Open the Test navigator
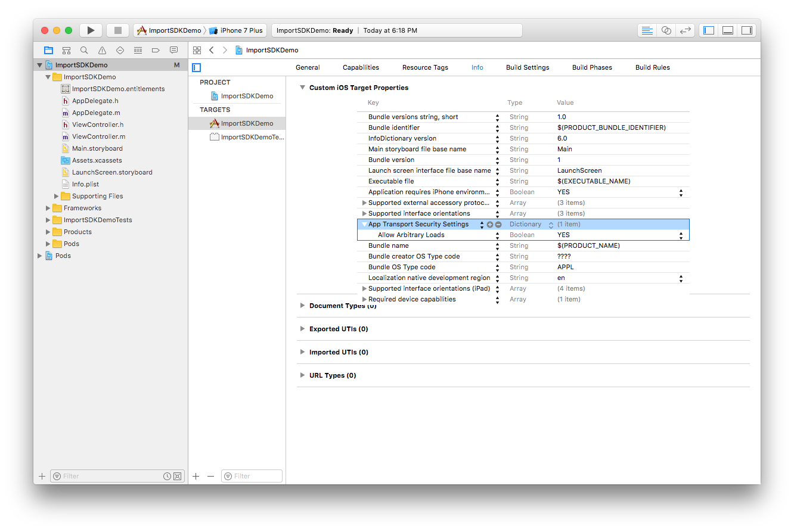This screenshot has width=794, height=532. [120, 50]
